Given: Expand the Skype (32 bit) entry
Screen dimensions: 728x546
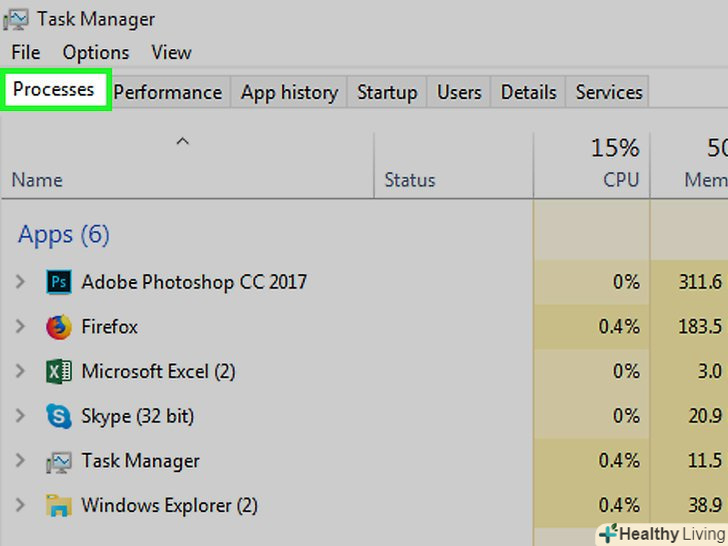Looking at the screenshot, I should click(20, 416).
